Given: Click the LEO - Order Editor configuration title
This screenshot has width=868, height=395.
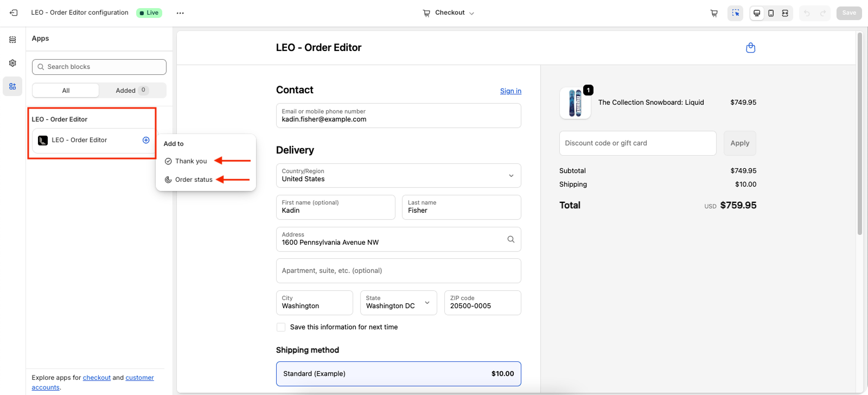Looking at the screenshot, I should click(x=80, y=12).
